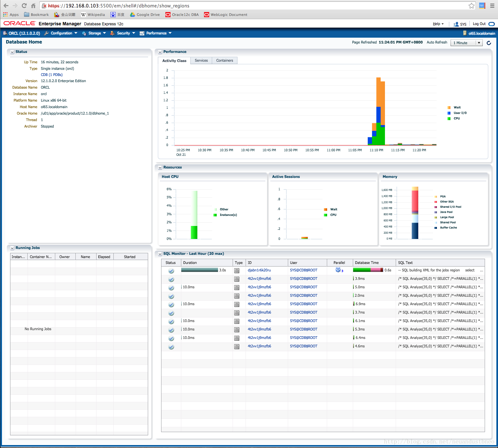Open the Help dropdown menu

click(438, 24)
